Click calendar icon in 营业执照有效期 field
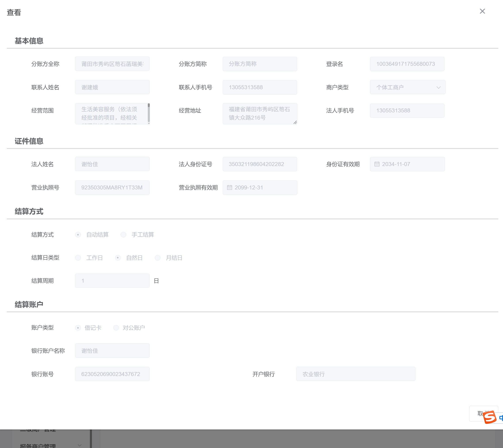This screenshot has width=503, height=448. pos(229,188)
